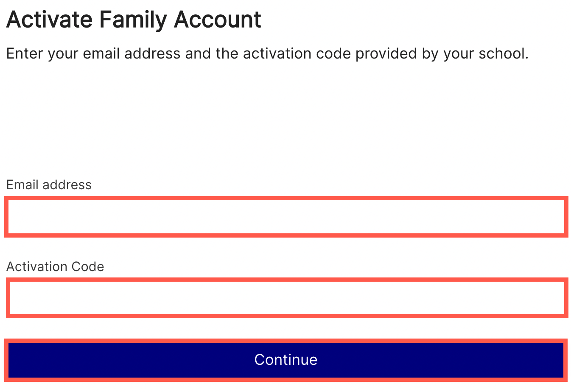Hit Continue to proceed with family account activation

286,360
